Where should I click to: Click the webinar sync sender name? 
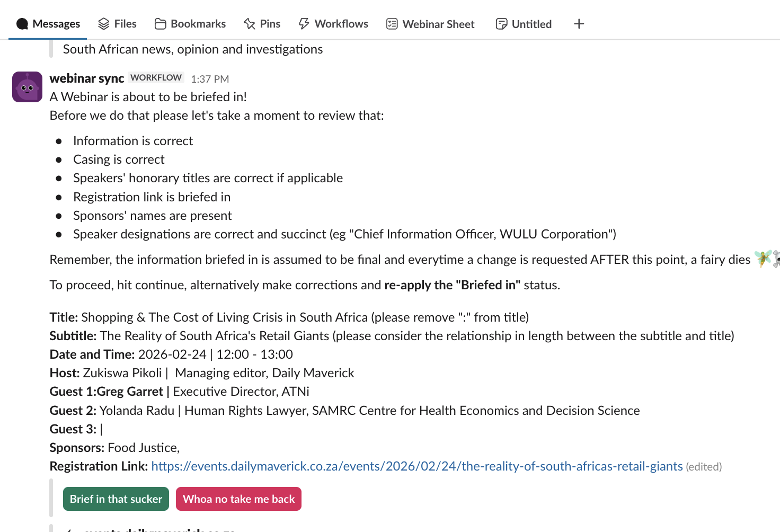point(87,78)
